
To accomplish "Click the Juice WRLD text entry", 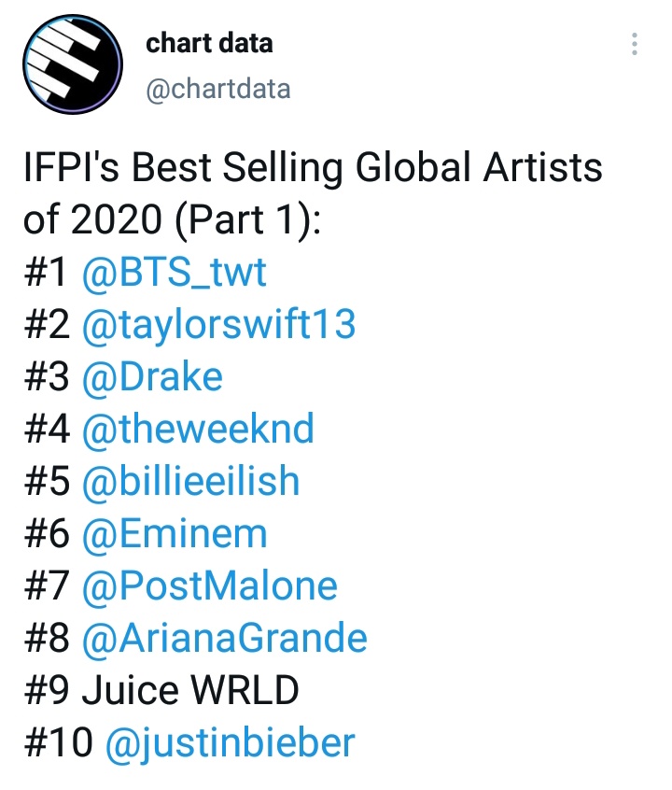I will pos(190,690).
